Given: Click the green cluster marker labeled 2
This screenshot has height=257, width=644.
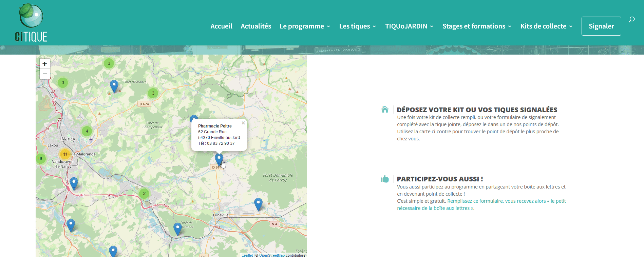Looking at the screenshot, I should [x=144, y=194].
